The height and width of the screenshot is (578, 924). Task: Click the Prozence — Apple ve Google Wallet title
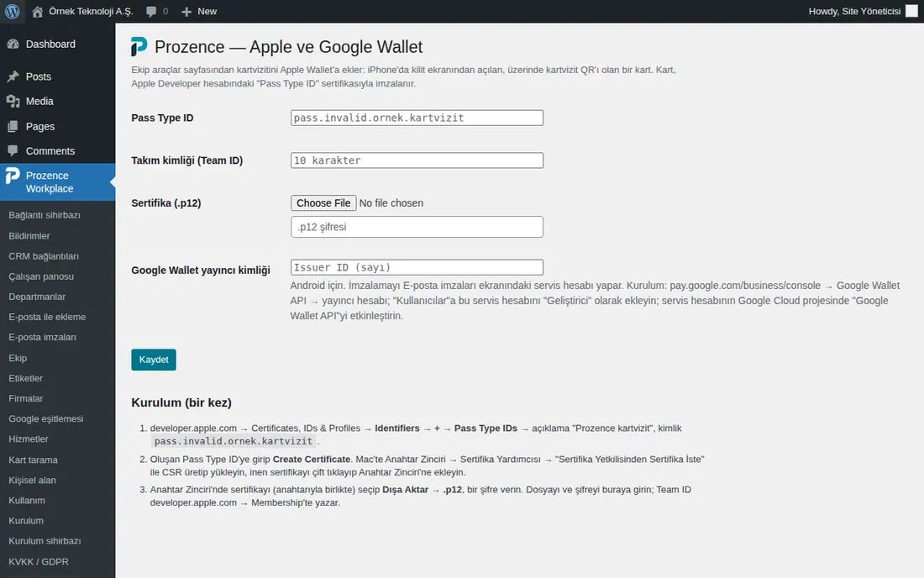click(289, 46)
